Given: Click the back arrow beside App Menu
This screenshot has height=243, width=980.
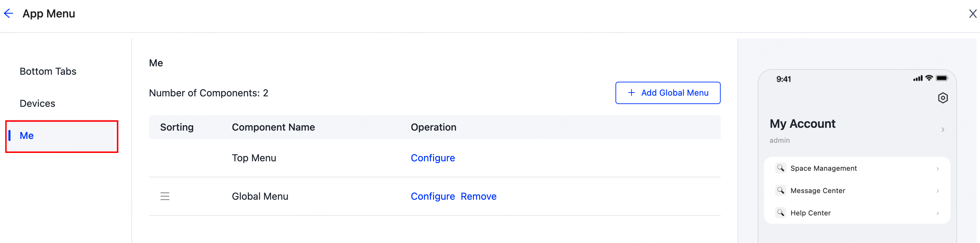Looking at the screenshot, I should pos(8,14).
